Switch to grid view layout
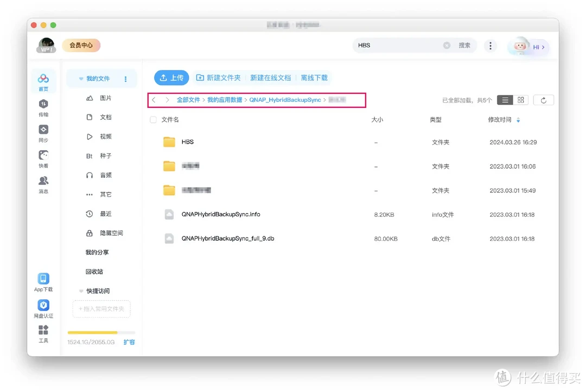The image size is (586, 392). coord(520,100)
